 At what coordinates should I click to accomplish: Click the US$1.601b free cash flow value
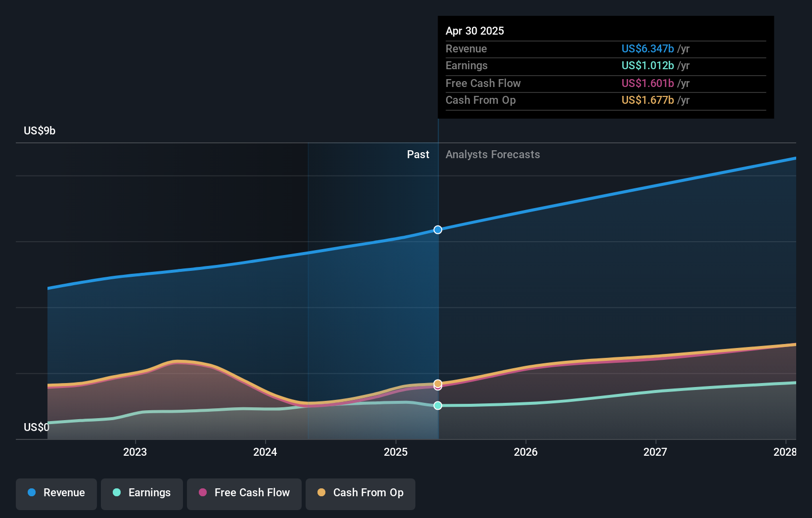click(x=647, y=83)
